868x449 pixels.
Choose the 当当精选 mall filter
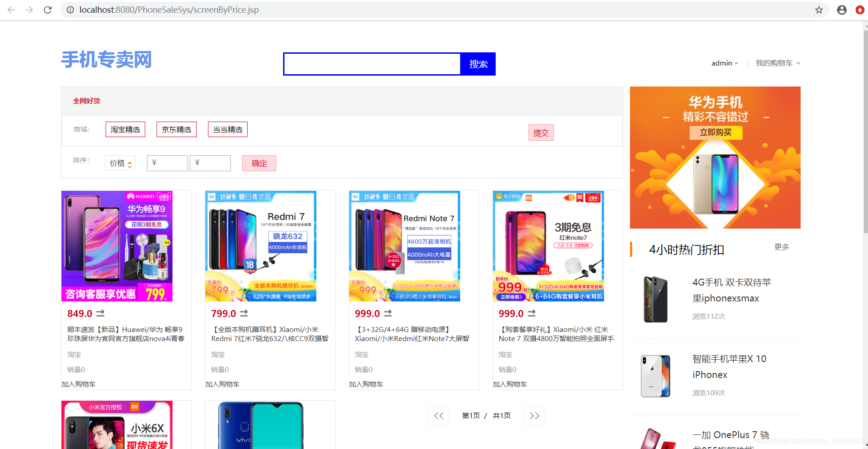pyautogui.click(x=228, y=129)
